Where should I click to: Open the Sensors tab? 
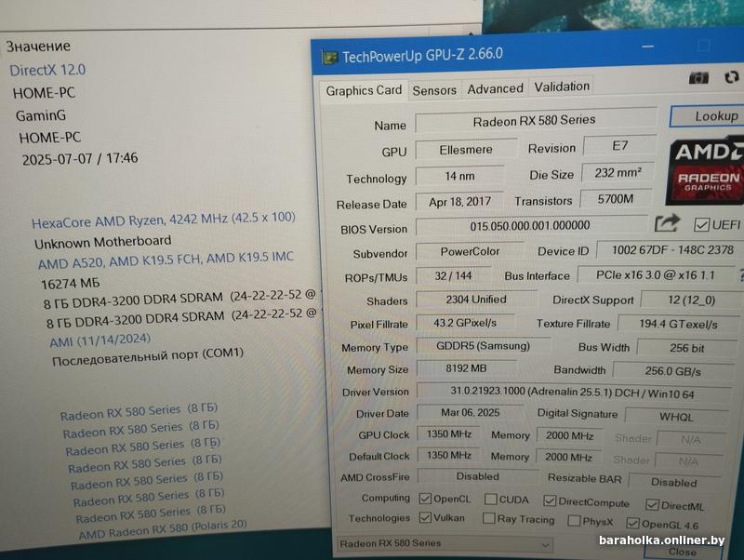[x=434, y=90]
